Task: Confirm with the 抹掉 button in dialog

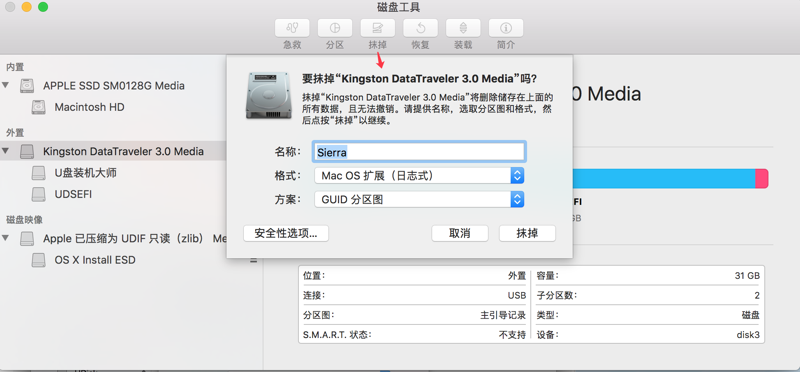Action: 527,234
